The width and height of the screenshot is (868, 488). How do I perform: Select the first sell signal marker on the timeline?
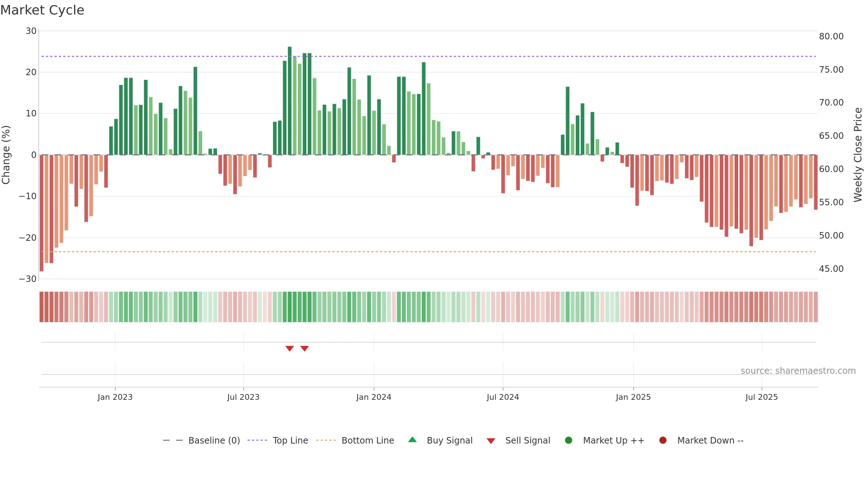[290, 348]
